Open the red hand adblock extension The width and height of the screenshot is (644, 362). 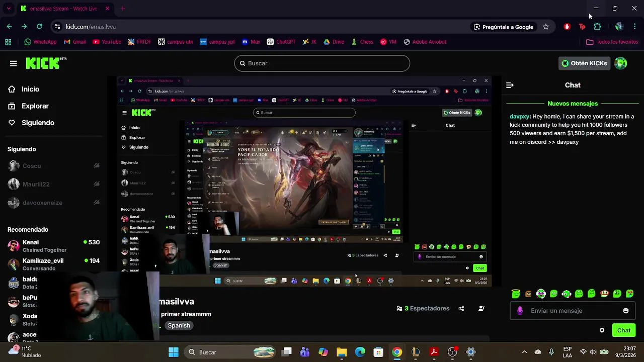[567, 27]
